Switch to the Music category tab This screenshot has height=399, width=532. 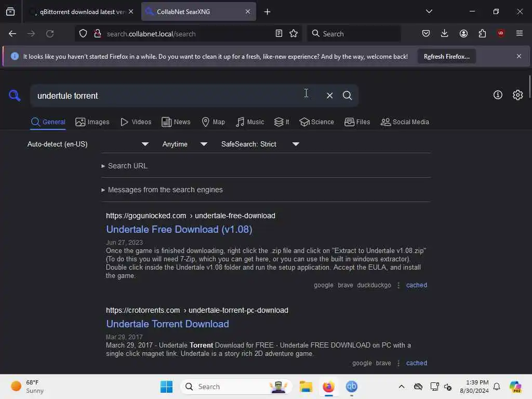pyautogui.click(x=250, y=122)
